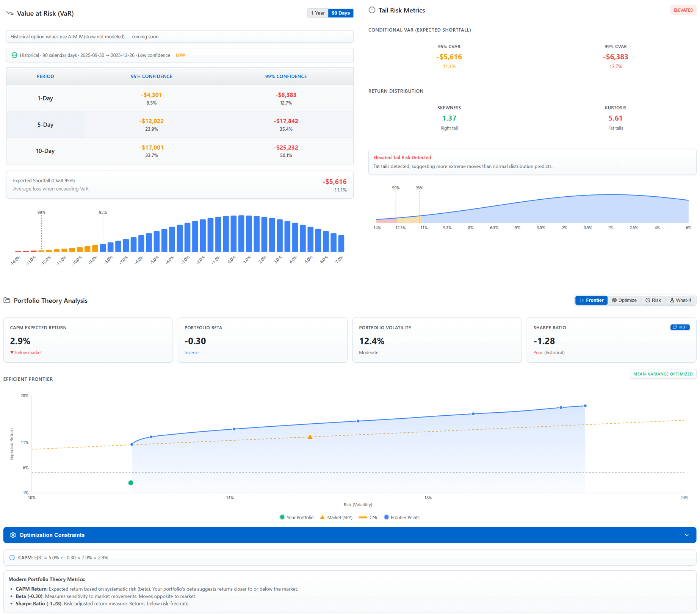This screenshot has height=615, width=700.
Task: Open the Risk tab
Action: (653, 300)
